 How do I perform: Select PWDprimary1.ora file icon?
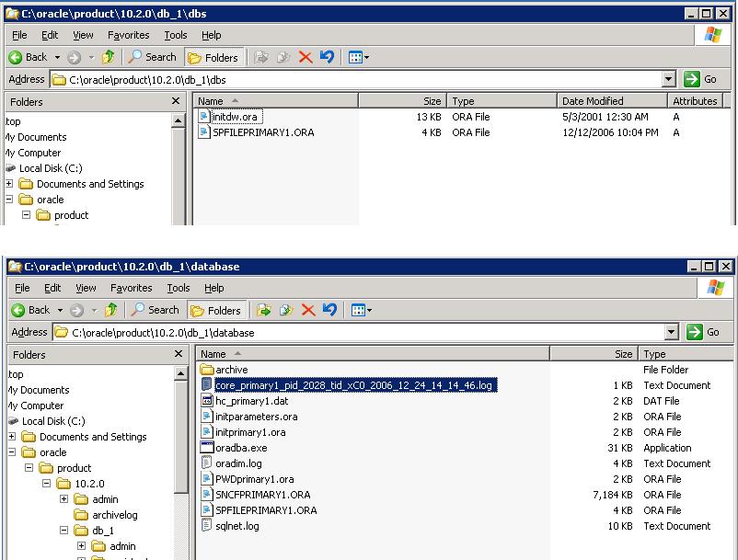click(207, 479)
